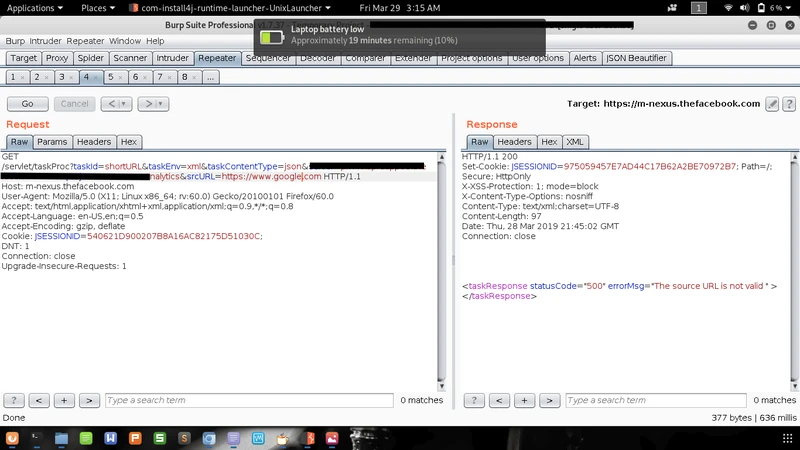Switch to Burp Suite icon in taskbar
Image resolution: width=800 pixels, height=450 pixels.
coord(308,438)
